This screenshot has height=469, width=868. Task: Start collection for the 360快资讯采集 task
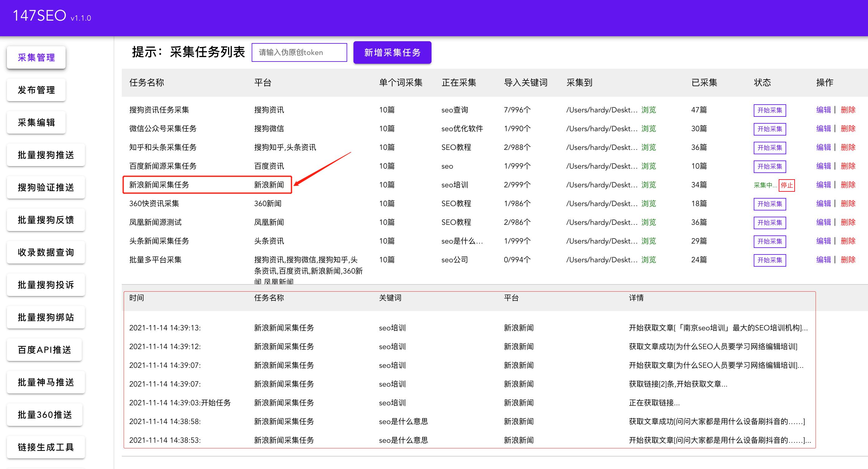coord(770,204)
